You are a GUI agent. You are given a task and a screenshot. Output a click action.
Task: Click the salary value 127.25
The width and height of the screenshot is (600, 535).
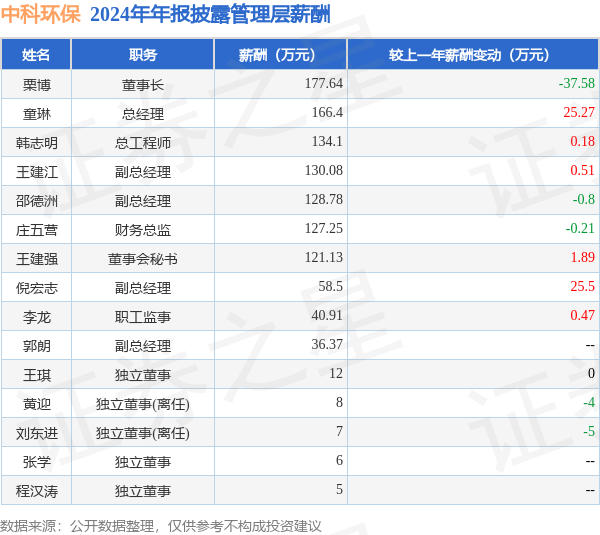[x=324, y=228]
